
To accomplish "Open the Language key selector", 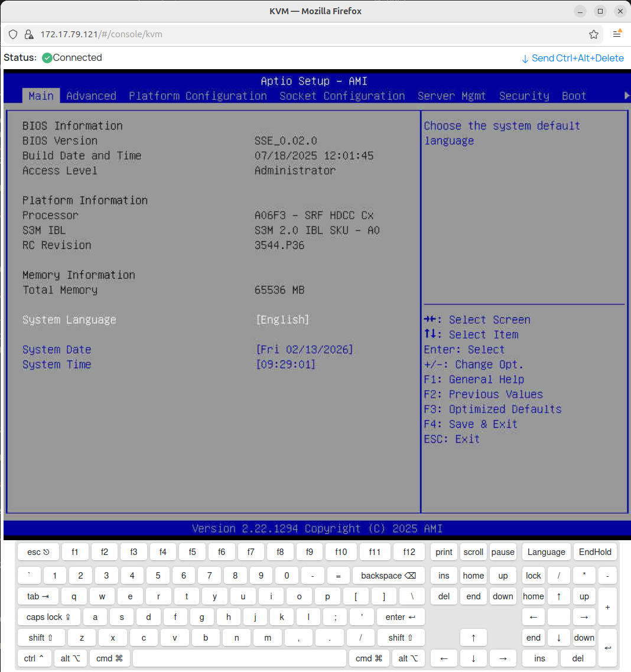I will point(546,552).
